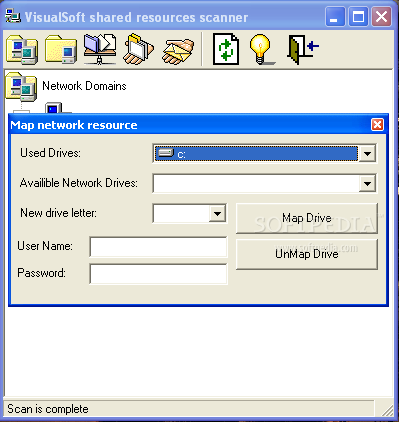This screenshot has width=399, height=422.
Task: Click the hand holding folders toolbar icon
Action: (138, 49)
